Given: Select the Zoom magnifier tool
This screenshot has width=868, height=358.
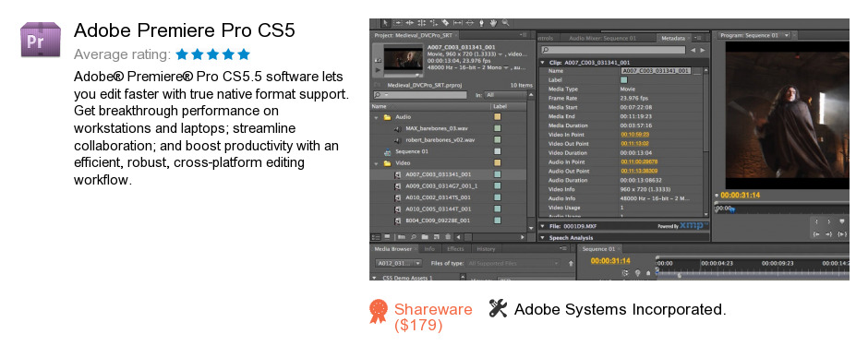Looking at the screenshot, I should pyautogui.click(x=505, y=23).
